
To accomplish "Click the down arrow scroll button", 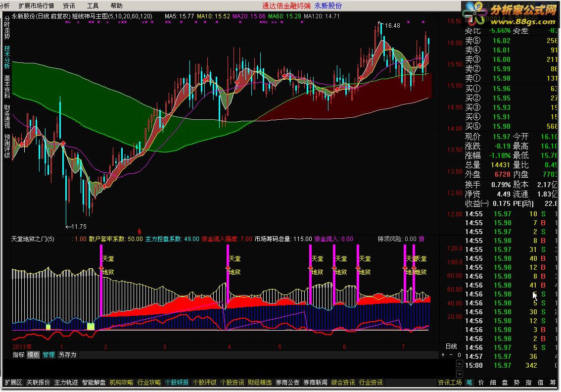I will coord(460,374).
